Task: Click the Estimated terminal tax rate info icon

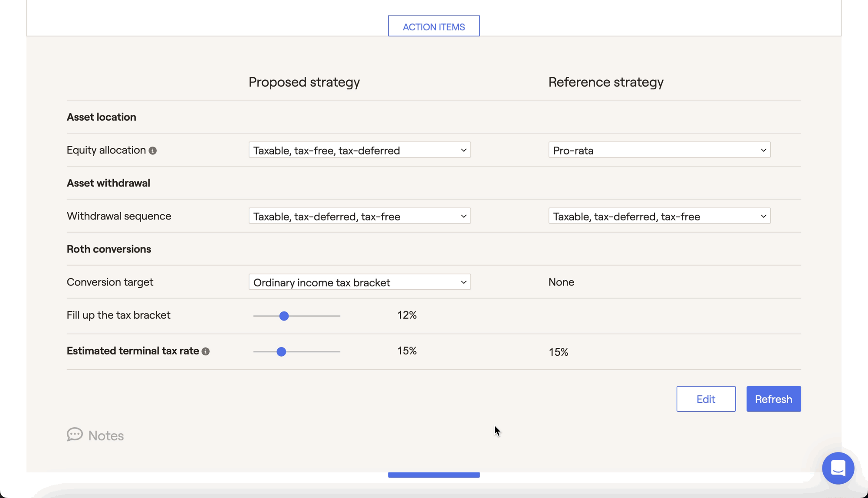Action: [x=206, y=351]
